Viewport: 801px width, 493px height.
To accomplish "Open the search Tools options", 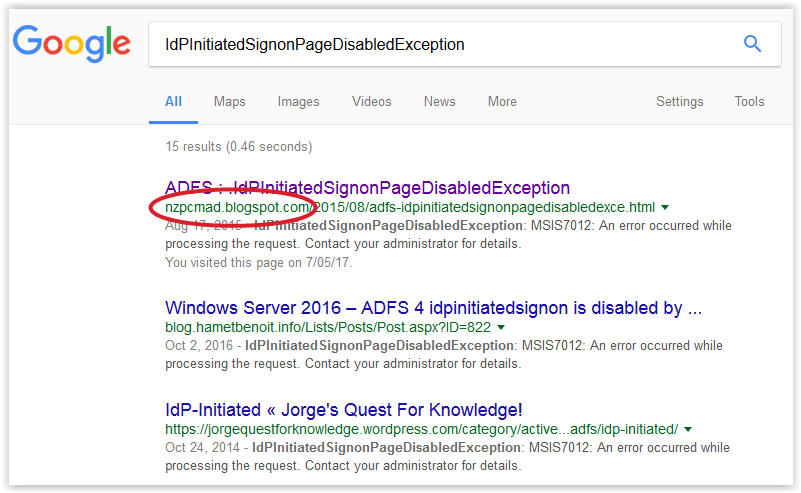I will point(749,102).
